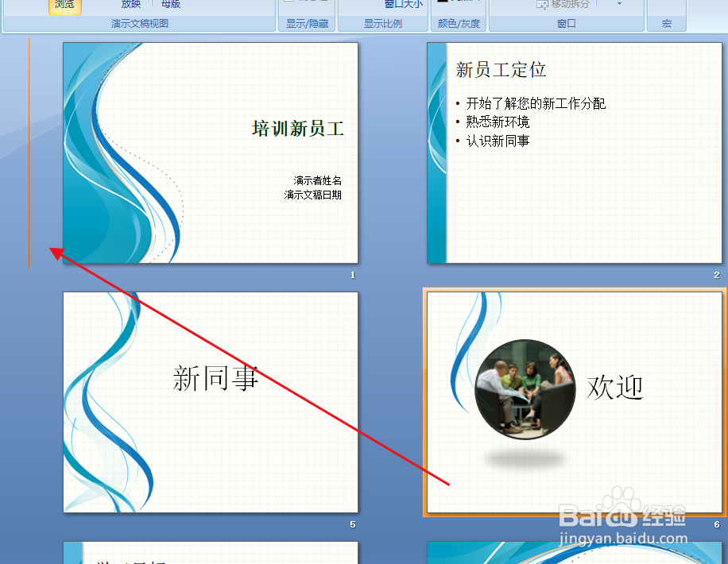The image size is (728, 564).
Task: Click the 窗口大小 fit to window button
Action: (404, 5)
